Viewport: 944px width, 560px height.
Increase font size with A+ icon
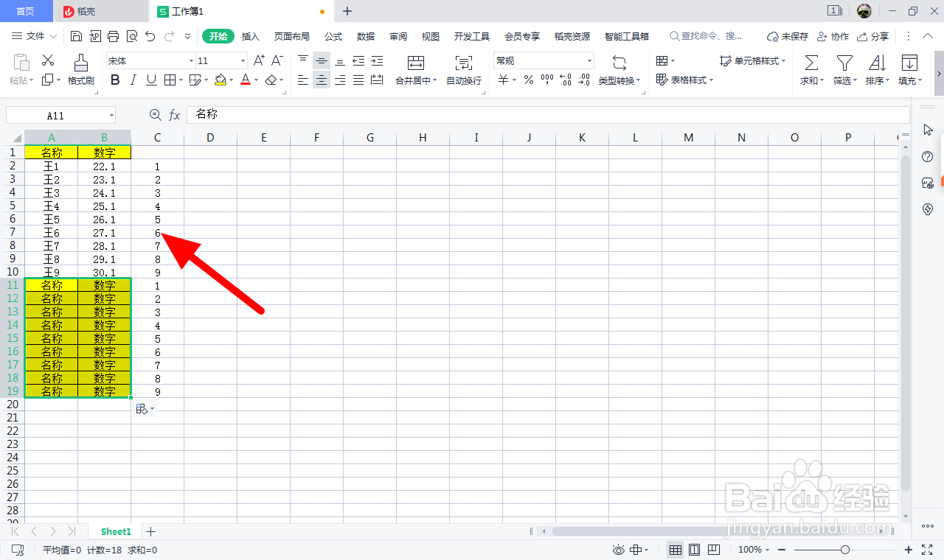[x=259, y=60]
